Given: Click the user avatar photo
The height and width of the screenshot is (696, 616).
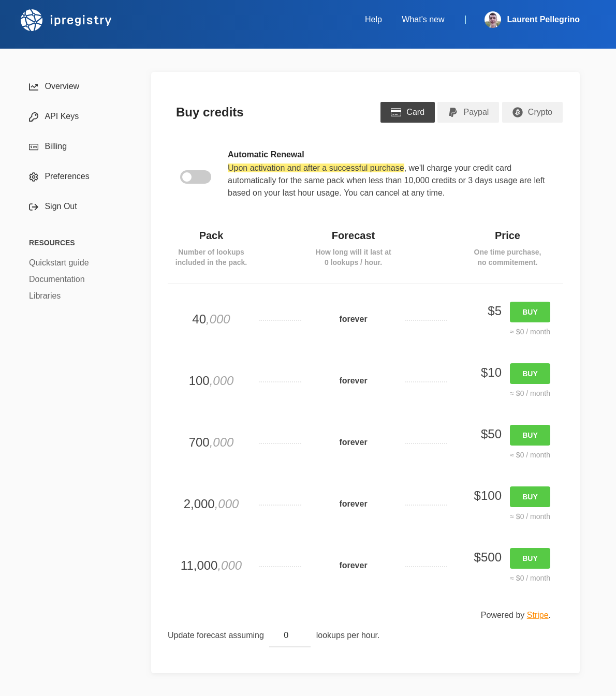Looking at the screenshot, I should [x=492, y=20].
